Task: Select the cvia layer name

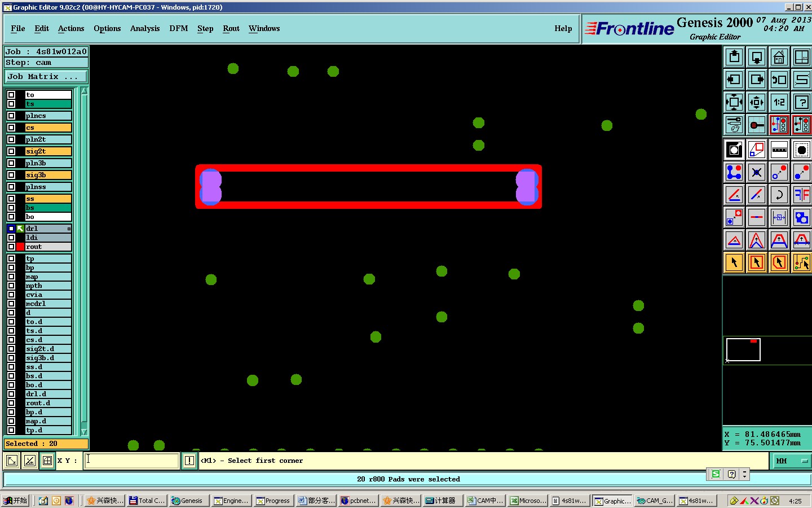Action: 48,295
